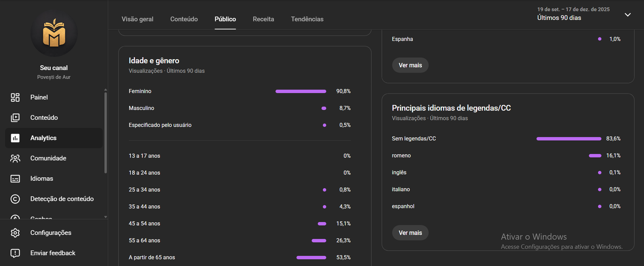This screenshot has height=266, width=644.
Task: Expand the Últimos 90 dias date dropdown
Action: [559, 18]
